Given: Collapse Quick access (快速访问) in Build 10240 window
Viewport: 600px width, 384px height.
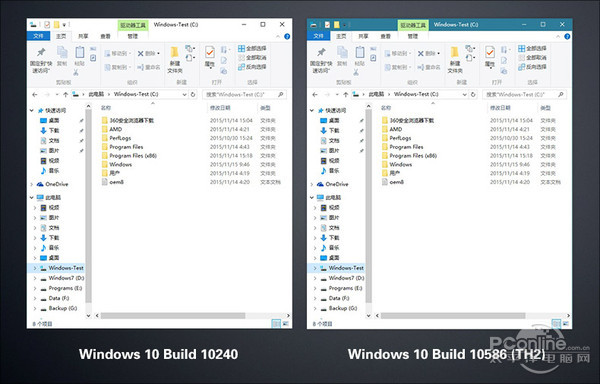Looking at the screenshot, I should pyautogui.click(x=32, y=111).
